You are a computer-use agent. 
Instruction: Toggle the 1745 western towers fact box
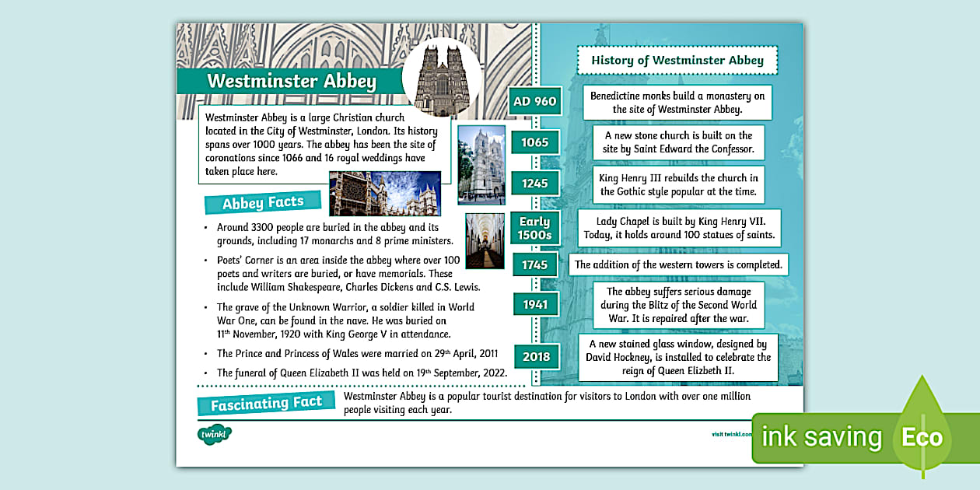pyautogui.click(x=679, y=264)
